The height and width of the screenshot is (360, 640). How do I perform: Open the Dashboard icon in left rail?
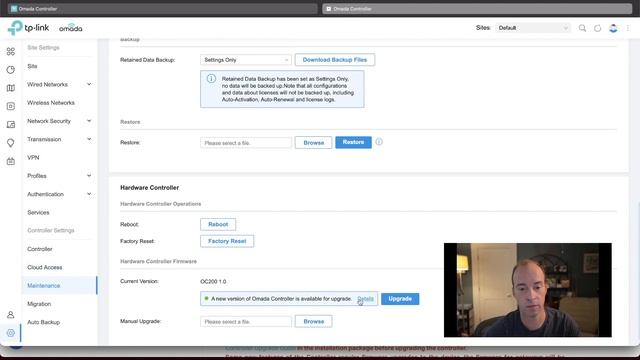click(11, 51)
